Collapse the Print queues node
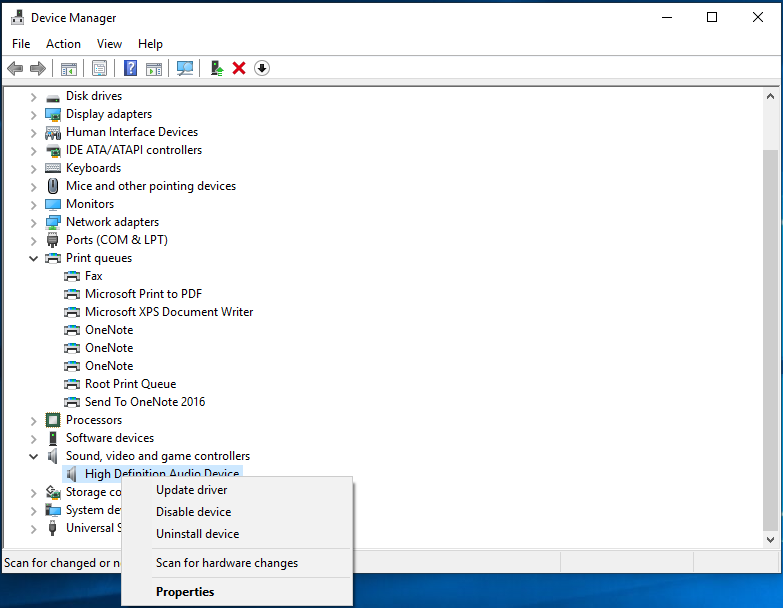783x608 pixels. click(x=33, y=259)
